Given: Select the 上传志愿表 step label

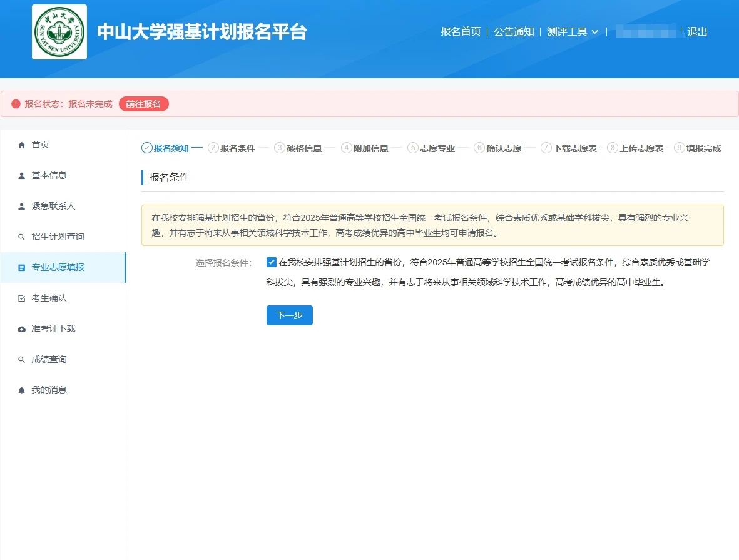Looking at the screenshot, I should [641, 148].
